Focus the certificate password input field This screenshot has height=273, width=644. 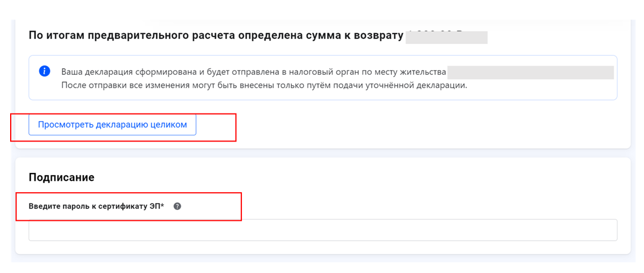point(322,230)
